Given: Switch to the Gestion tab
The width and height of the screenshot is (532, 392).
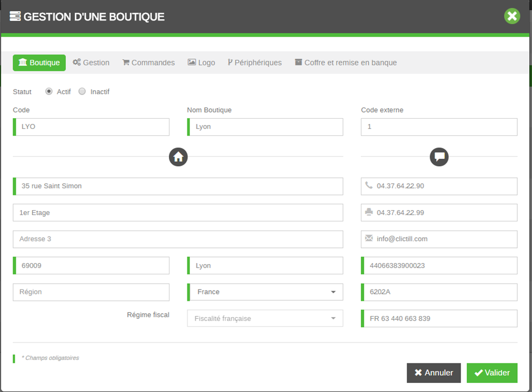Looking at the screenshot, I should (x=91, y=63).
